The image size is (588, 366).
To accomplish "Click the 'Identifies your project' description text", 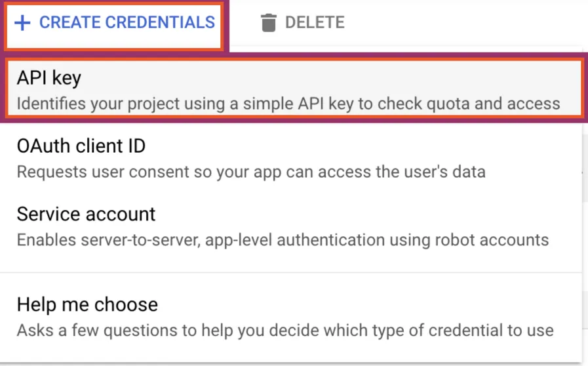I will [288, 104].
